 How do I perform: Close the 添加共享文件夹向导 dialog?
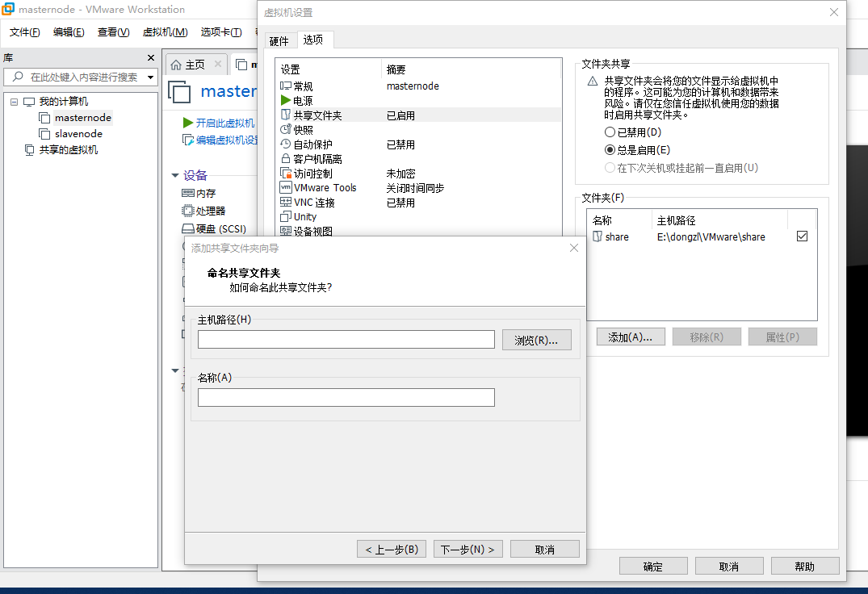574,248
